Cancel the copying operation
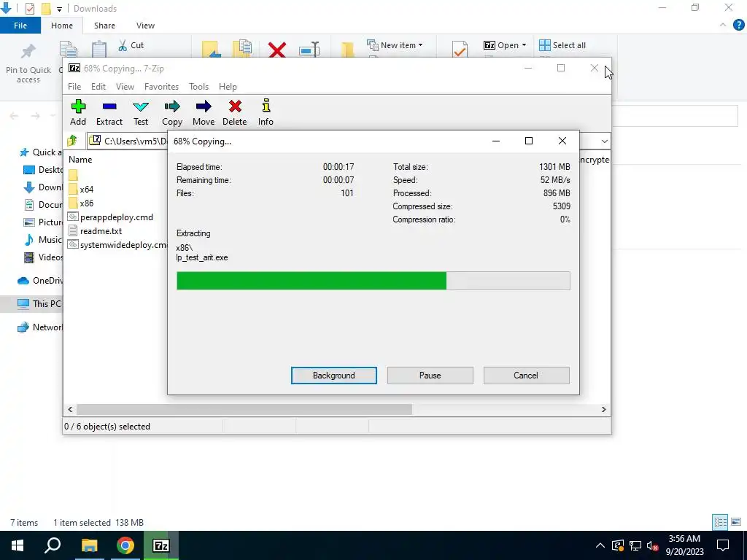 point(526,376)
